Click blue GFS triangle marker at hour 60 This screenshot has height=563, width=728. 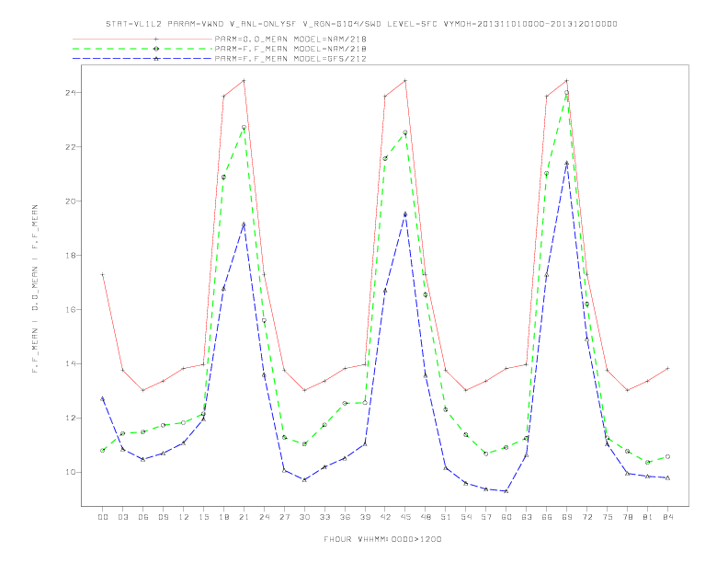click(x=506, y=491)
